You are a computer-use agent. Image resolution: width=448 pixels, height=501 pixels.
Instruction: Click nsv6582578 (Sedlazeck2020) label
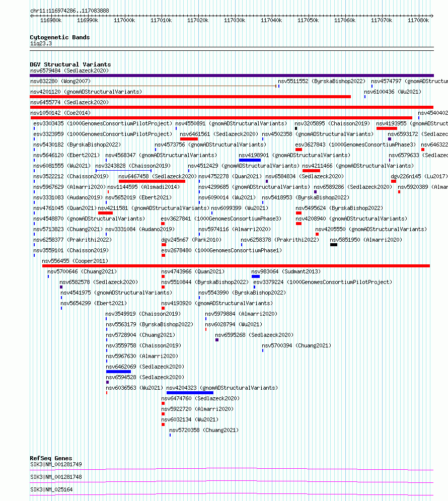pos(99,282)
